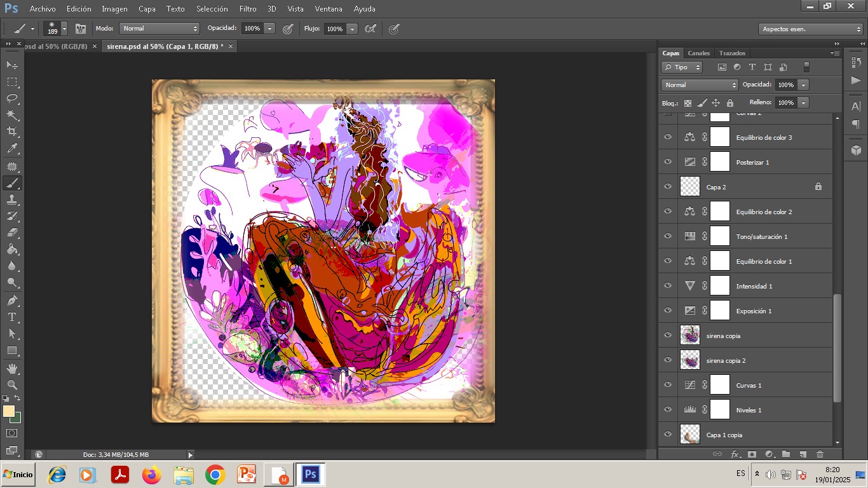Open the Imagen menu

(x=114, y=9)
